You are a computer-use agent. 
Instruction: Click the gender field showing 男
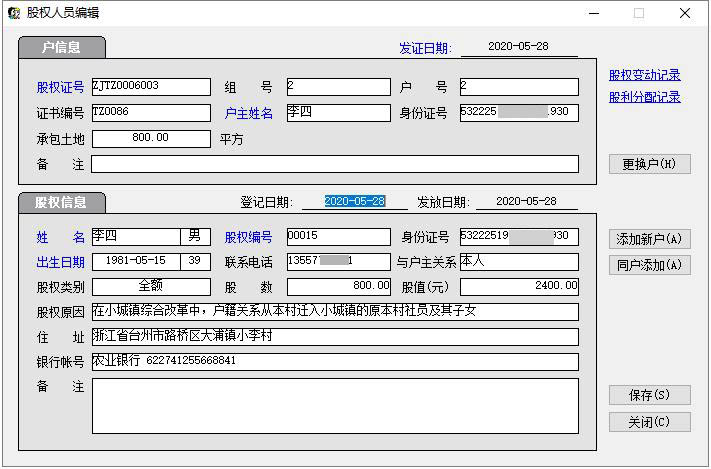(x=195, y=237)
